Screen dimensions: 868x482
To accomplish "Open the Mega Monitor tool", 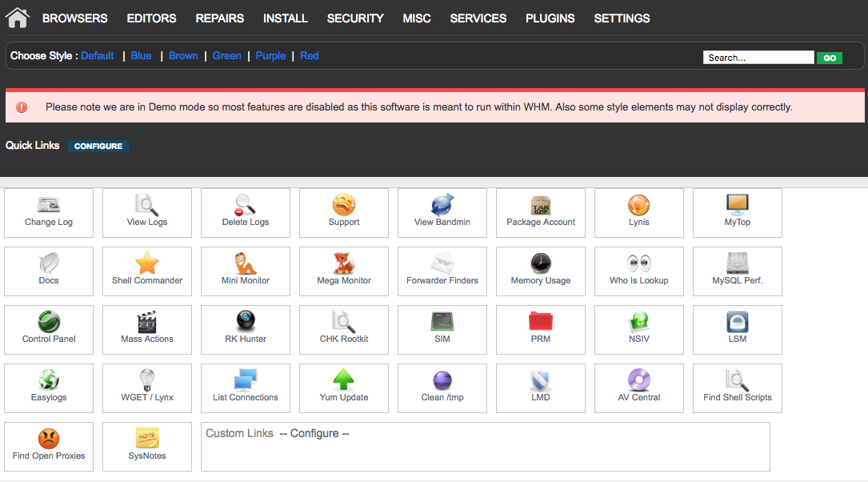I will [343, 271].
